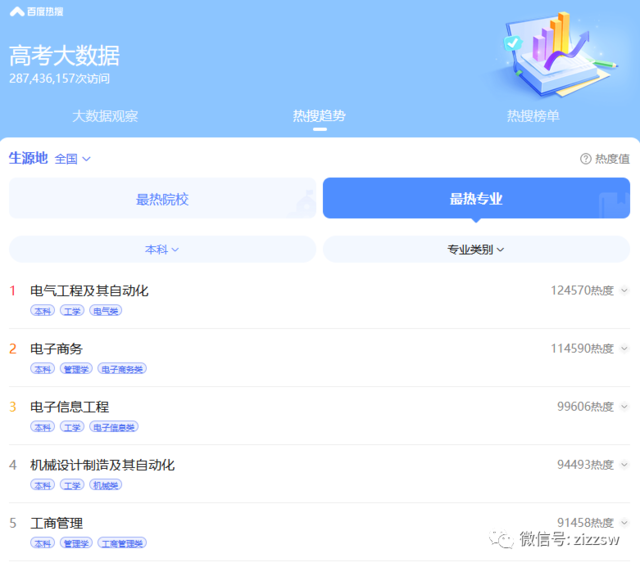This screenshot has width=640, height=567.
Task: Expand the 电子信息工程 row chevron
Action: pyautogui.click(x=624, y=407)
